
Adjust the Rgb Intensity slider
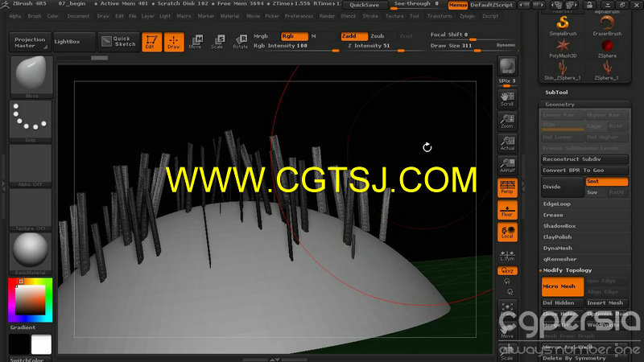pyautogui.click(x=295, y=47)
